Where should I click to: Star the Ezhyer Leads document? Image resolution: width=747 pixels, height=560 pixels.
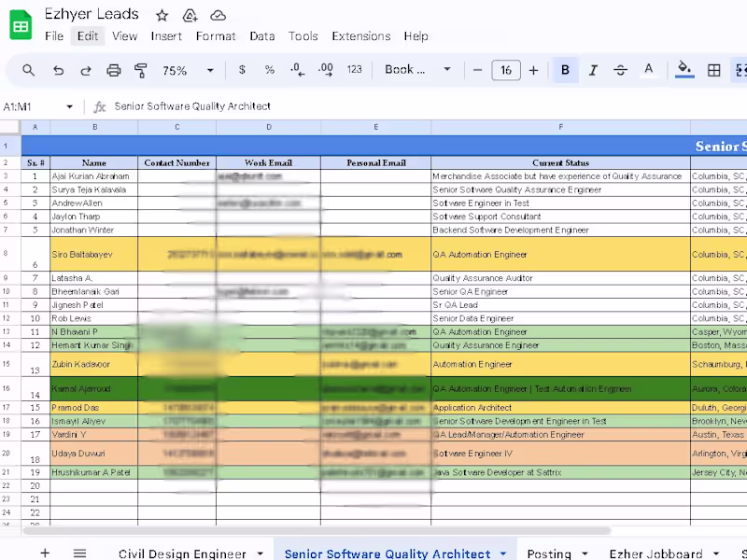click(162, 15)
